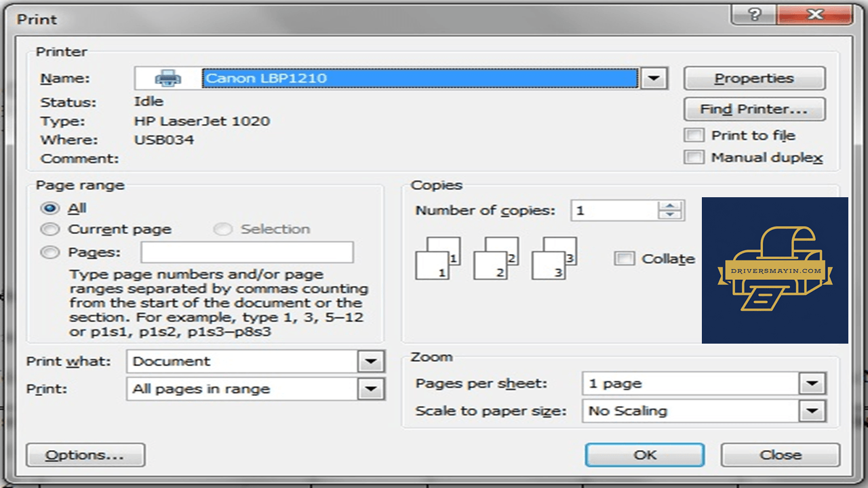Choose the Current page radio button
This screenshot has width=868, height=488.
50,229
